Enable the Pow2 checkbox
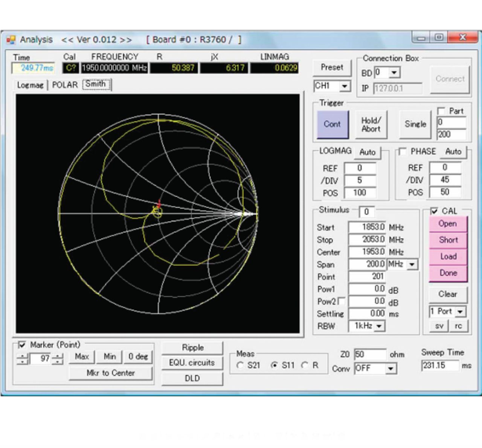The height and width of the screenshot is (448, 482). coord(342,301)
